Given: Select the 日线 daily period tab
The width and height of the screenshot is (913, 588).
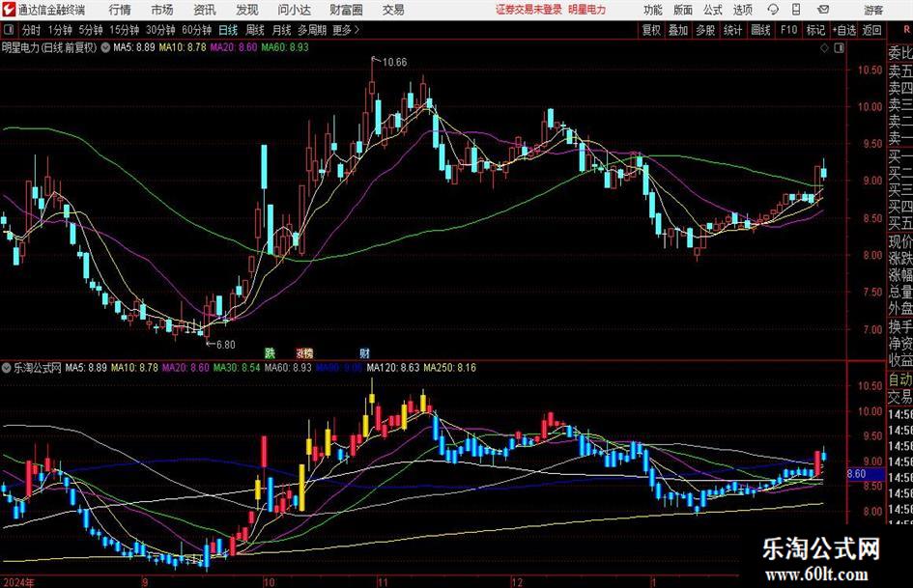Looking at the screenshot, I should click(228, 30).
